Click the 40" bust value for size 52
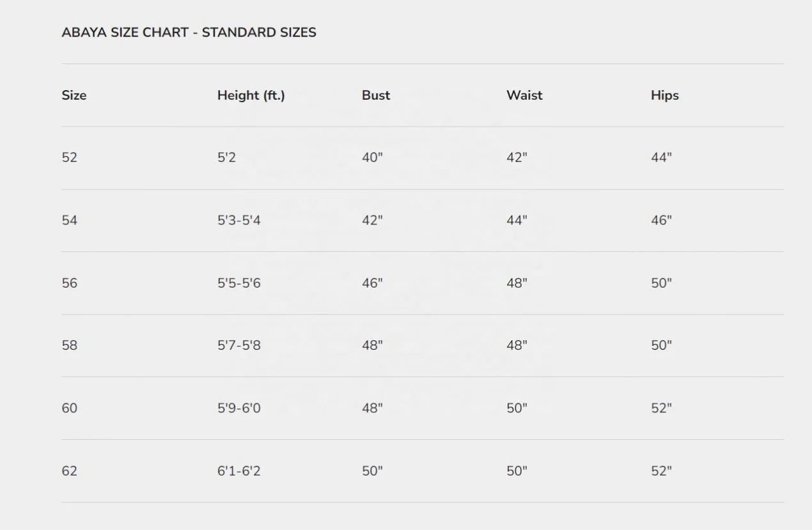The height and width of the screenshot is (530, 812). (x=372, y=157)
